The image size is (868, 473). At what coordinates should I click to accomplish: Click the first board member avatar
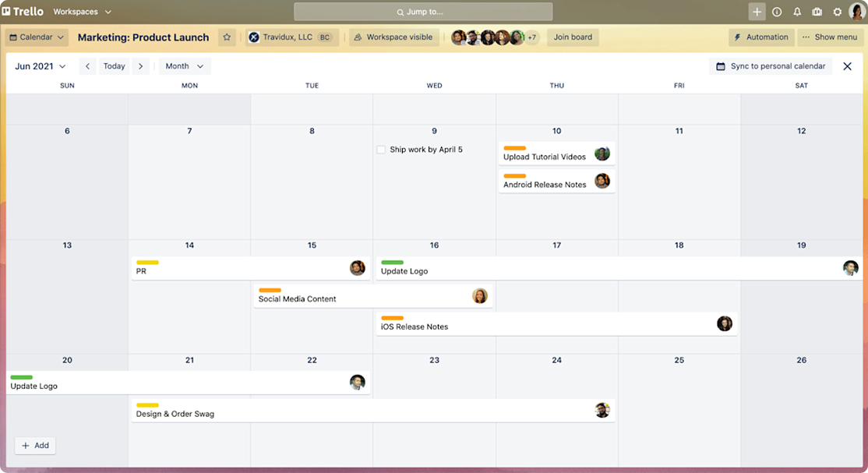pyautogui.click(x=458, y=37)
